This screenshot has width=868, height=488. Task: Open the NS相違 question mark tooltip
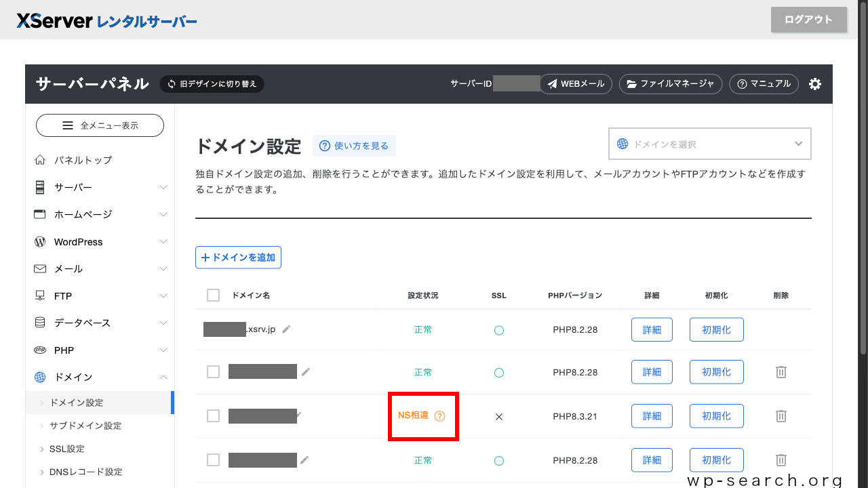440,416
